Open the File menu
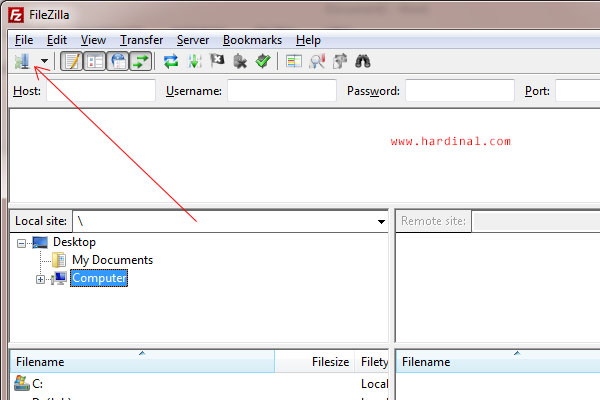This screenshot has height=400, width=600. point(24,40)
